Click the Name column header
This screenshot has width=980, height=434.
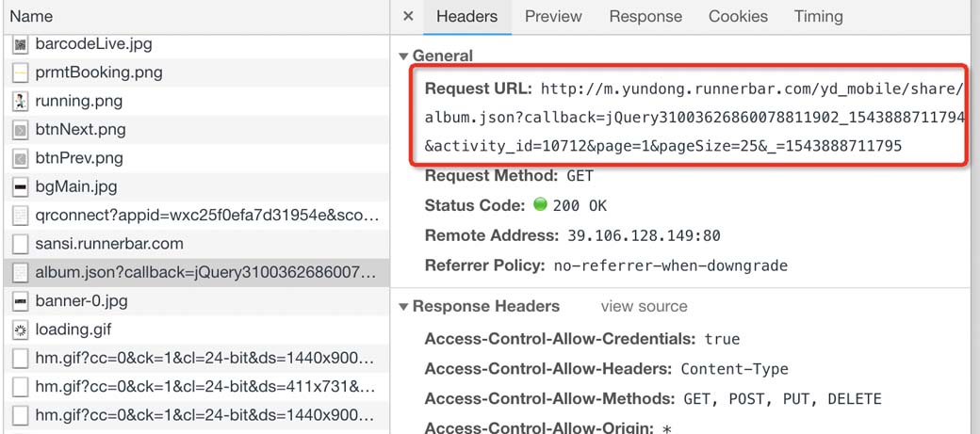coord(195,16)
